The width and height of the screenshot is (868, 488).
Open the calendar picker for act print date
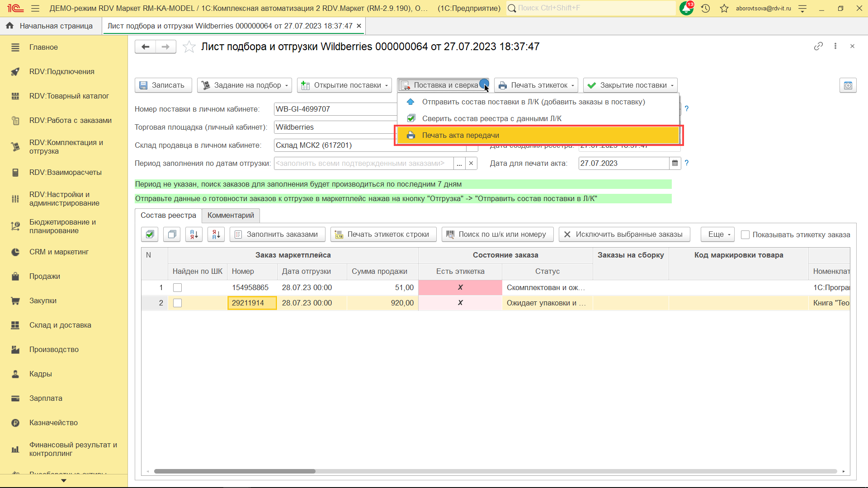(x=675, y=163)
